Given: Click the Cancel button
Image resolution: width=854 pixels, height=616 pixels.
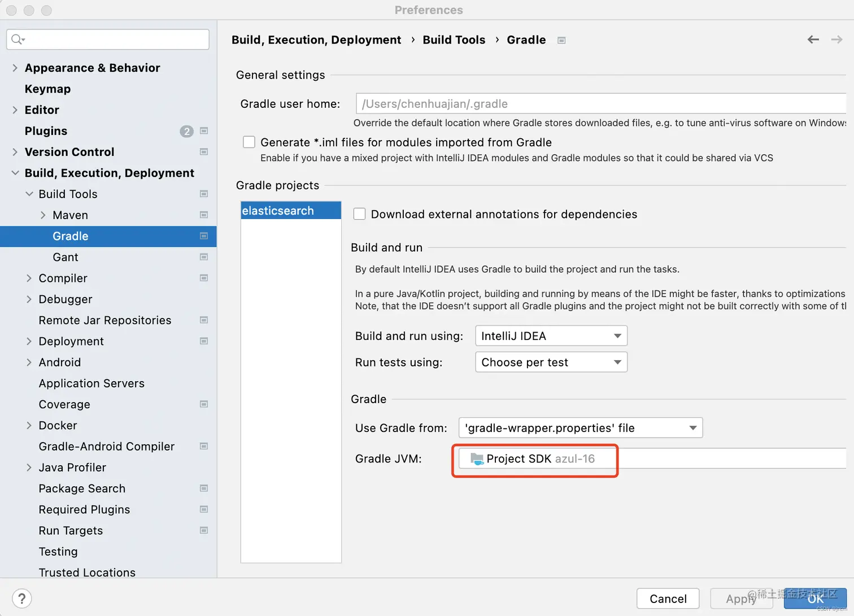Looking at the screenshot, I should click(x=668, y=598).
